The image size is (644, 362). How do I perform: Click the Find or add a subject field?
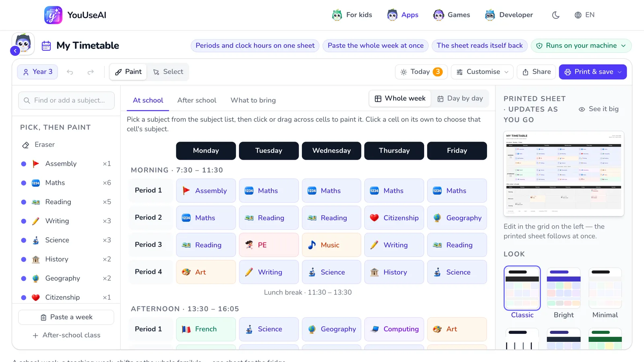[x=66, y=101]
